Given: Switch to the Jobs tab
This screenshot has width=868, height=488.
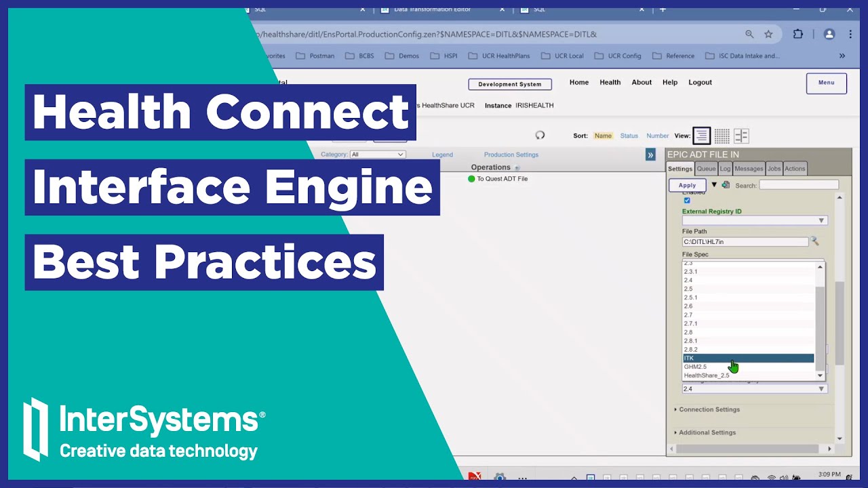Looking at the screenshot, I should click(x=774, y=169).
